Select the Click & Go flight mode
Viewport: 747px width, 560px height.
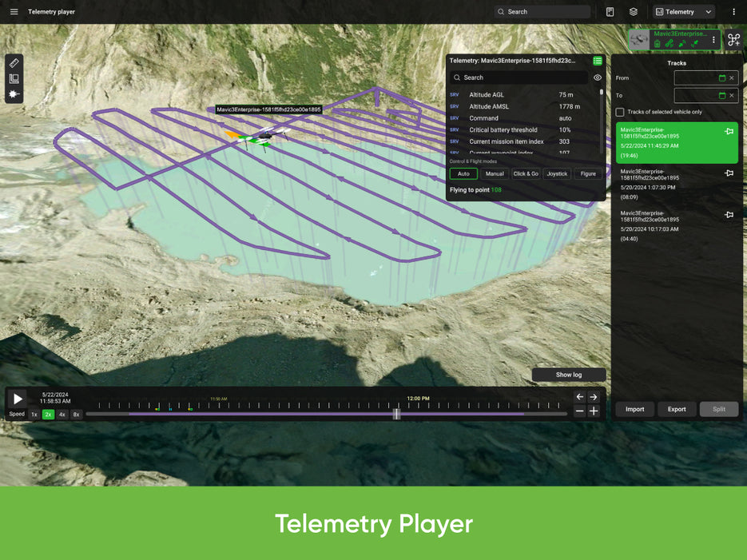tap(526, 173)
